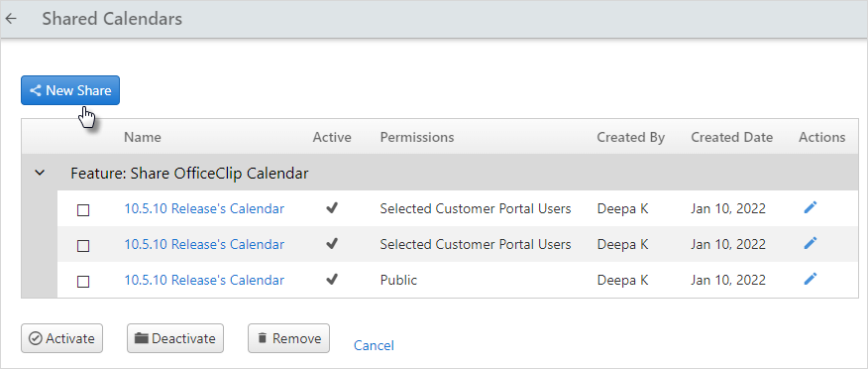This screenshot has width=868, height=369.
Task: Open the middle-row 10.5.10 Release's Calendar link
Action: pyautogui.click(x=204, y=244)
